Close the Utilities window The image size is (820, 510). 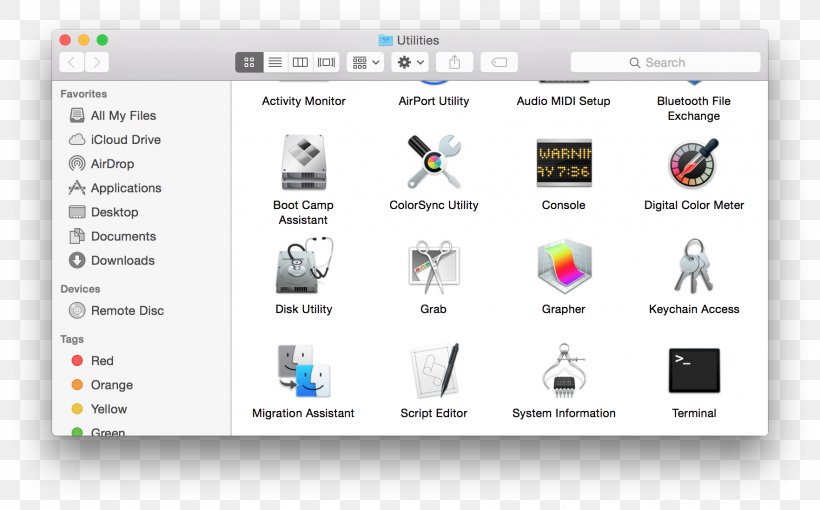(65, 40)
